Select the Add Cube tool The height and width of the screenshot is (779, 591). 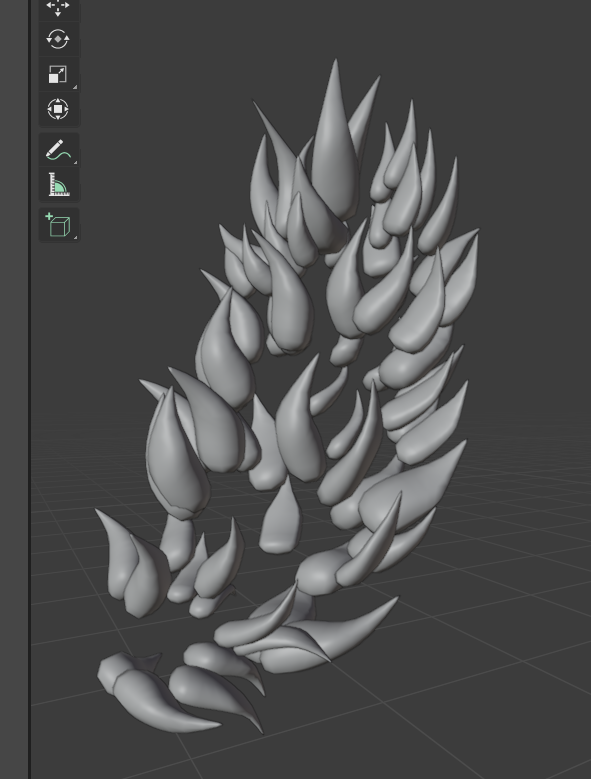tap(59, 225)
